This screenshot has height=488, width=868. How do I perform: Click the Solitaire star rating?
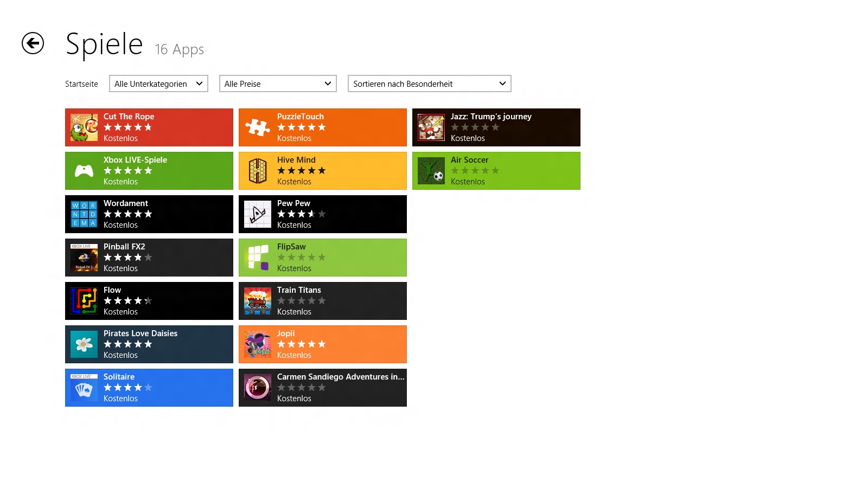[128, 388]
